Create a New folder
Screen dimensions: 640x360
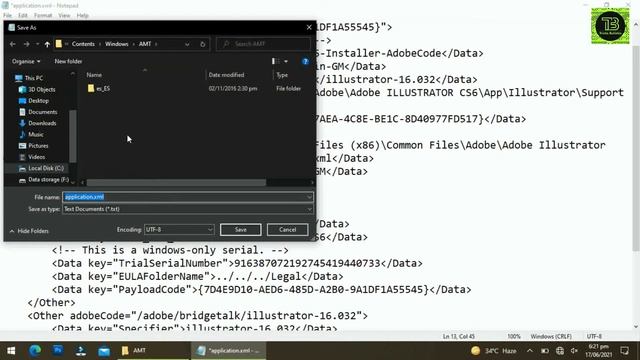68,61
